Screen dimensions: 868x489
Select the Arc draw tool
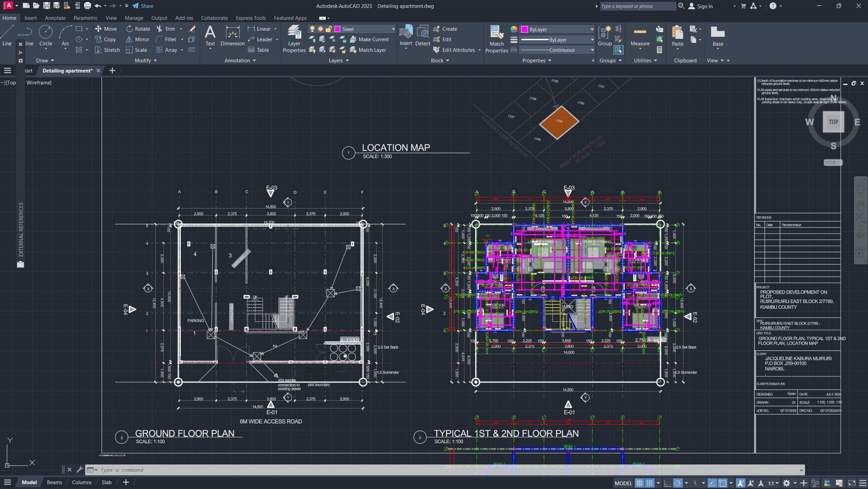65,35
